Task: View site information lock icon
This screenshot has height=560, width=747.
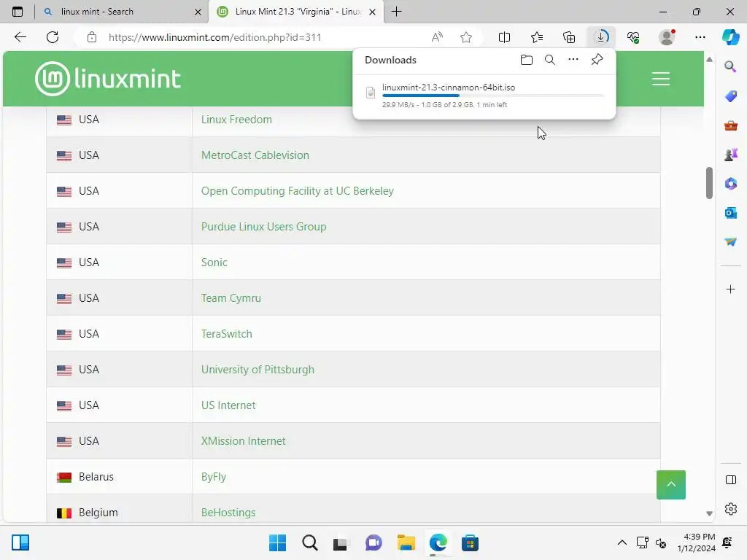Action: coord(92,37)
